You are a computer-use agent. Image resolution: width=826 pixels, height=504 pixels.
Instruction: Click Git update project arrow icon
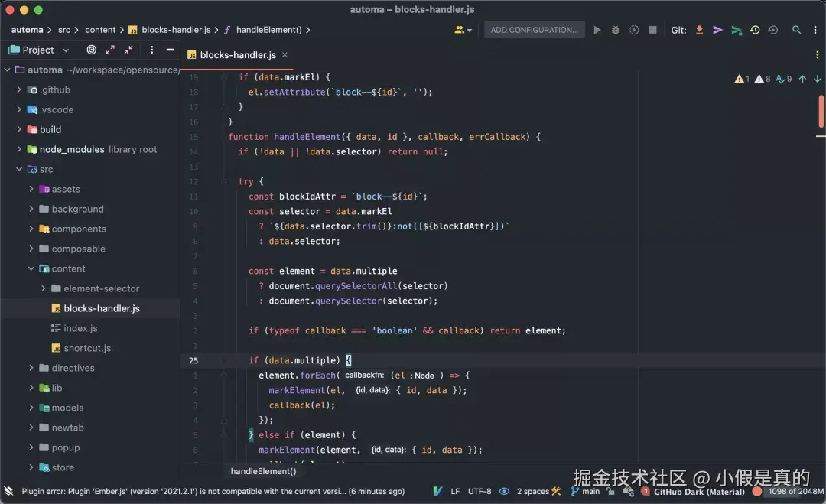pos(700,30)
